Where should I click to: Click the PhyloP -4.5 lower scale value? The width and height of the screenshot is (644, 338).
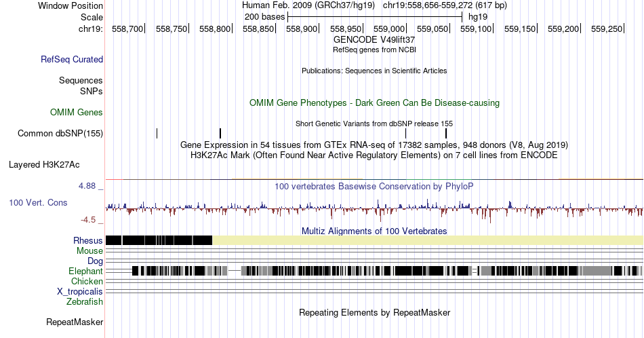pos(88,220)
